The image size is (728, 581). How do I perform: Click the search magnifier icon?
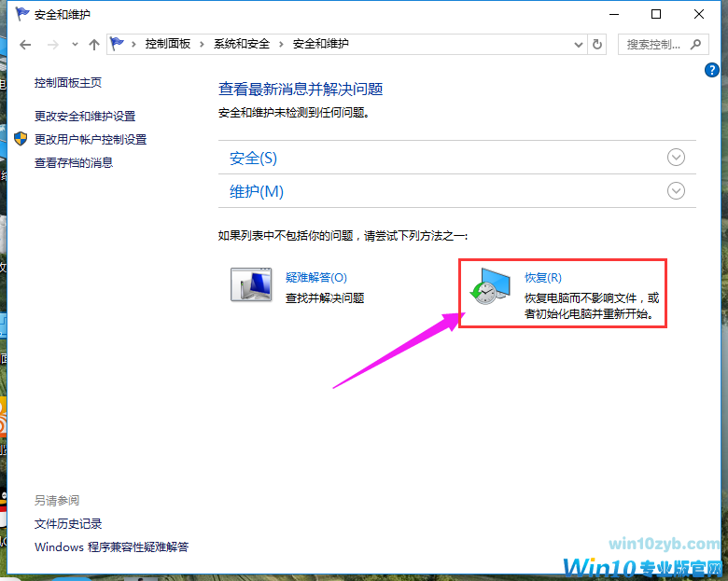click(695, 45)
